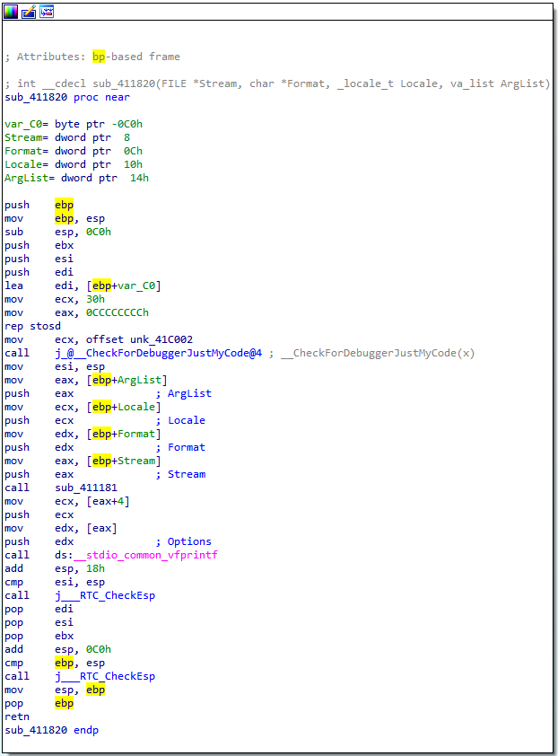Image resolution: width=558 pixels, height=756 pixels.
Task: Select the 'pop ebx' instruction
Action: click(39, 637)
